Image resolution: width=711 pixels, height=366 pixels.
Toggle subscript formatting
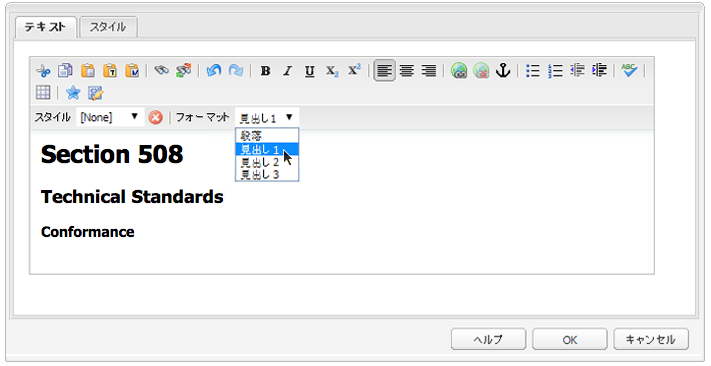tap(332, 71)
